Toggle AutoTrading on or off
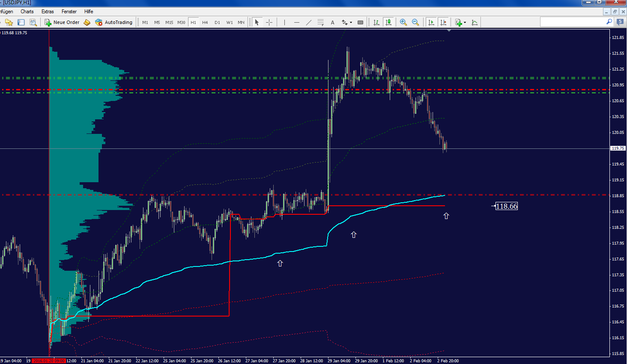 click(114, 22)
